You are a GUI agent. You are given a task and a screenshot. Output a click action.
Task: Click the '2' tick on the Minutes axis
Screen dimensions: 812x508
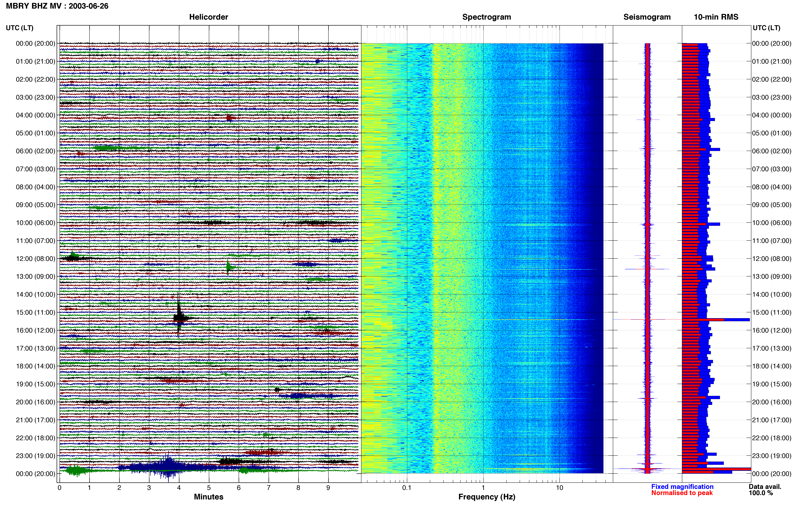[x=119, y=487]
